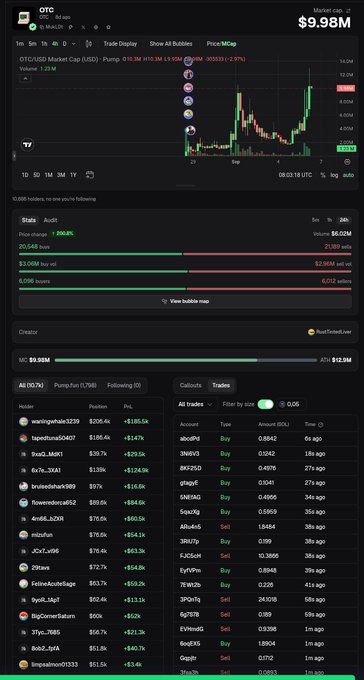This screenshot has height=680, width=364.
Task: Edit the 0.05 size filter field
Action: tap(293, 404)
